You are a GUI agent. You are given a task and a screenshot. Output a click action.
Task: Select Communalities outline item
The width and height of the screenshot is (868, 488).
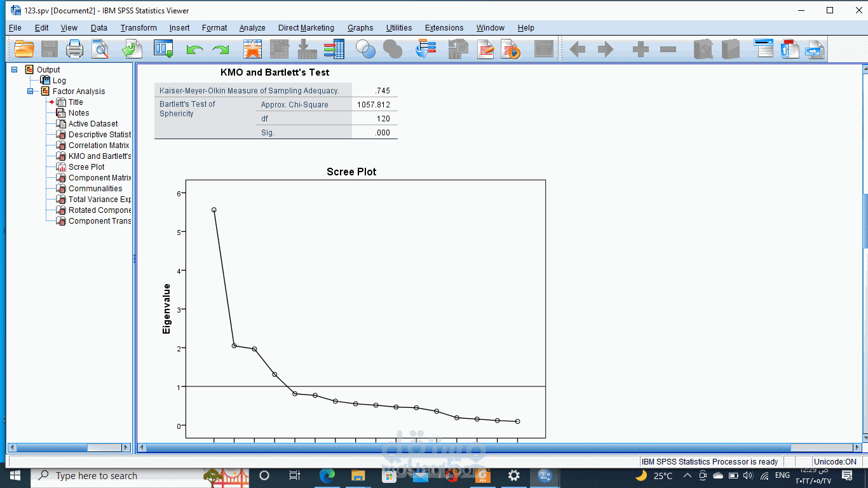pyautogui.click(x=95, y=189)
